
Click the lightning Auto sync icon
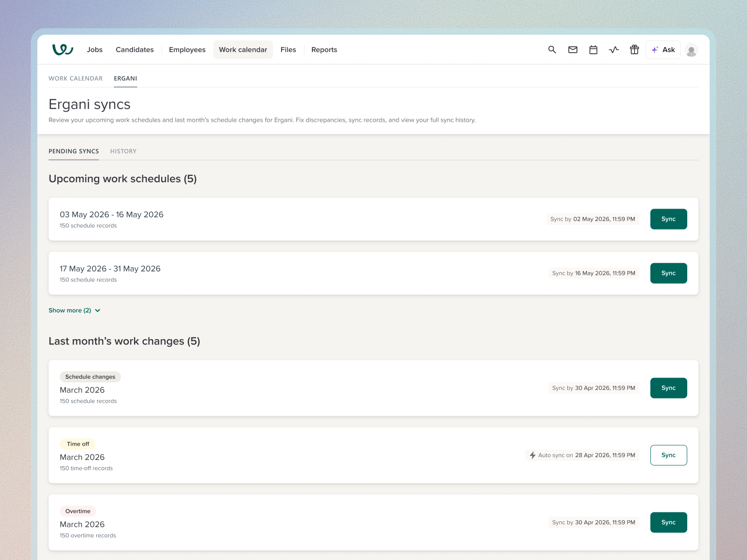(x=532, y=455)
